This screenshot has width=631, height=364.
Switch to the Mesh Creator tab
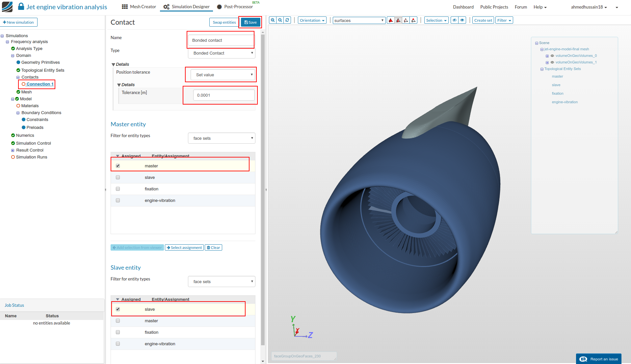(139, 7)
